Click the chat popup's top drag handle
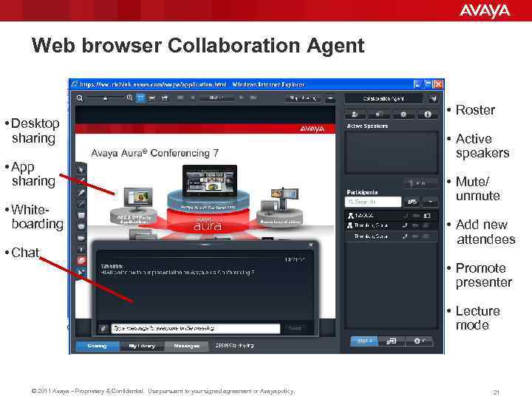This screenshot has width=532, height=399. [x=205, y=244]
